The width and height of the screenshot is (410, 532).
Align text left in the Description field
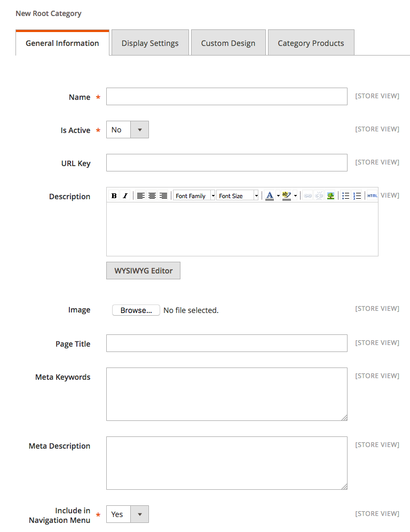pyautogui.click(x=140, y=195)
